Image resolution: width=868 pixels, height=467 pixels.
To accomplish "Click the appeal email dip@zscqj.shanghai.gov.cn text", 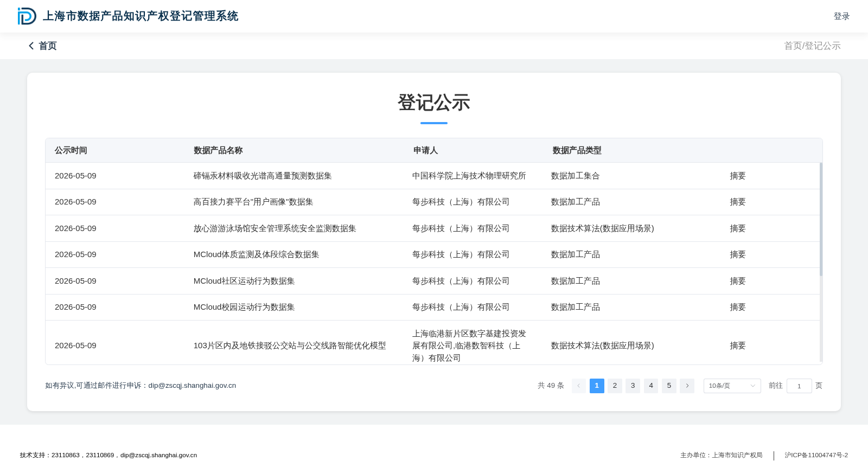I will point(192,386).
